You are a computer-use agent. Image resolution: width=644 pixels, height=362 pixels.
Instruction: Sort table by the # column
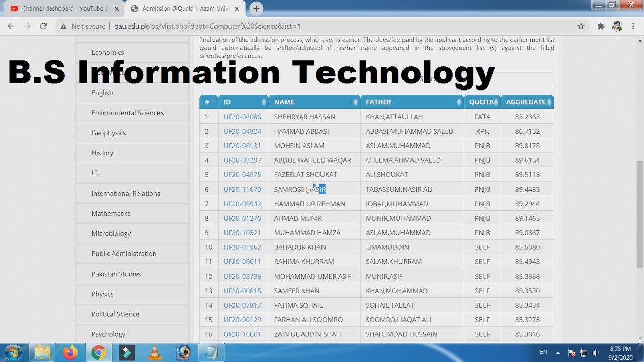point(209,102)
